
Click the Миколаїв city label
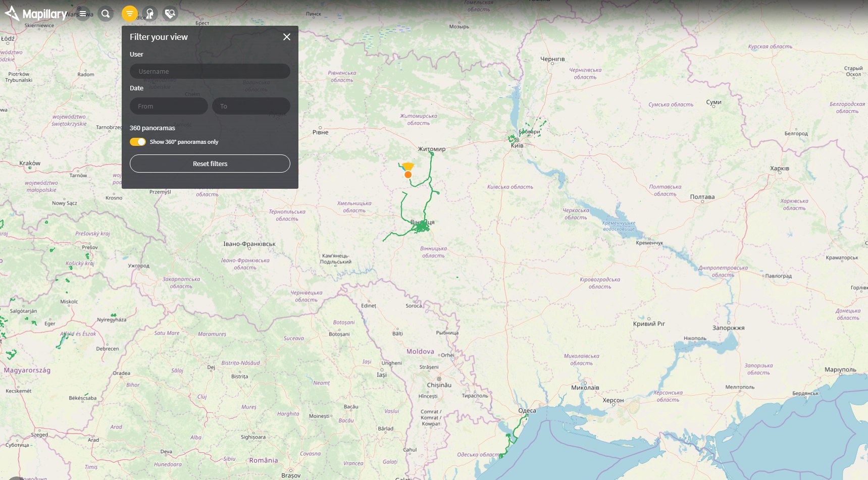(585, 388)
